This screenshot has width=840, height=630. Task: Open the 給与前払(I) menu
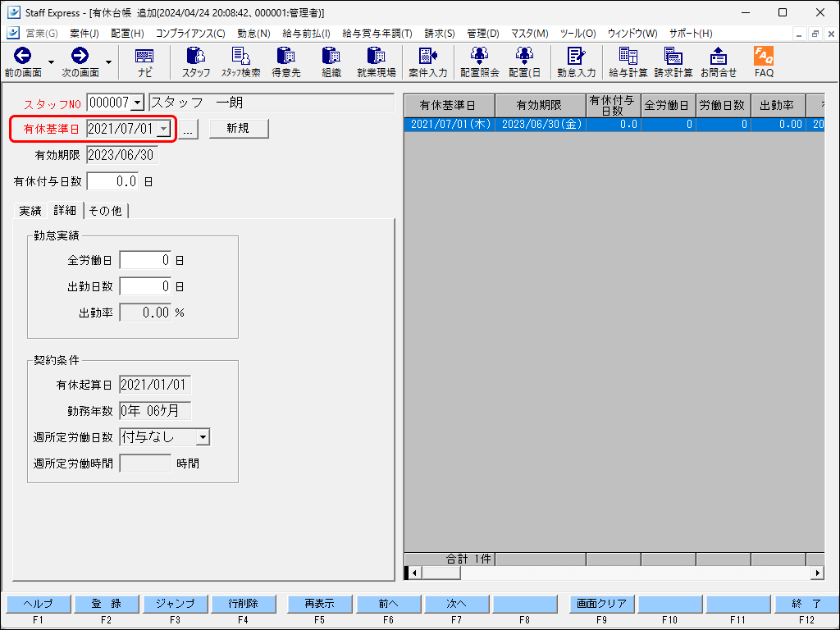[x=306, y=33]
